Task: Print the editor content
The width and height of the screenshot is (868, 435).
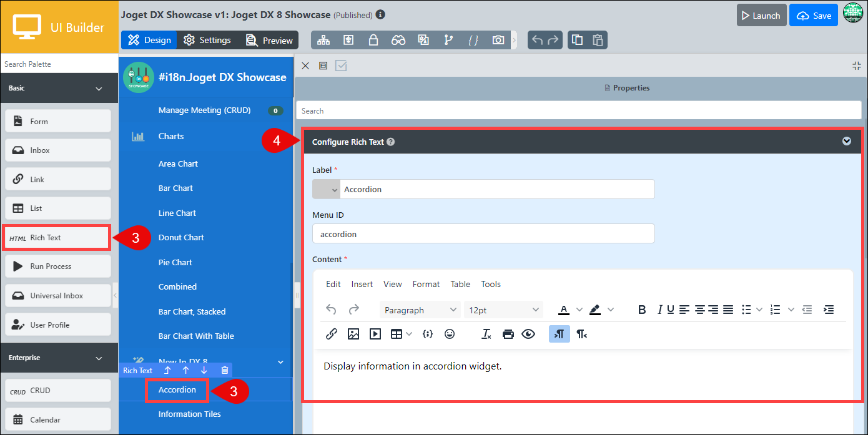Action: (508, 334)
